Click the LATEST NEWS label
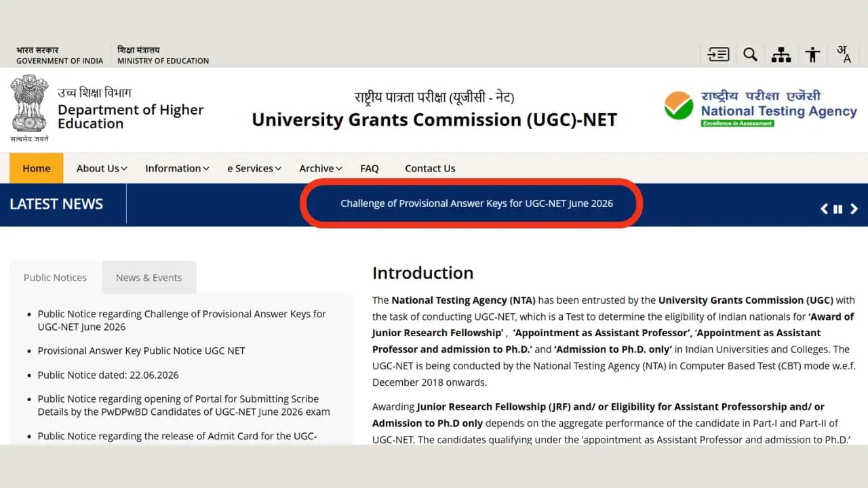This screenshot has width=868, height=488. [56, 204]
